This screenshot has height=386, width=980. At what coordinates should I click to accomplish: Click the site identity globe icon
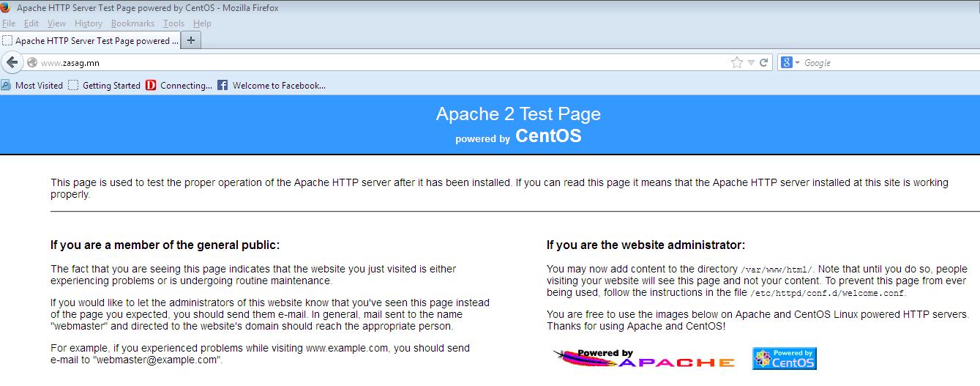[x=32, y=62]
